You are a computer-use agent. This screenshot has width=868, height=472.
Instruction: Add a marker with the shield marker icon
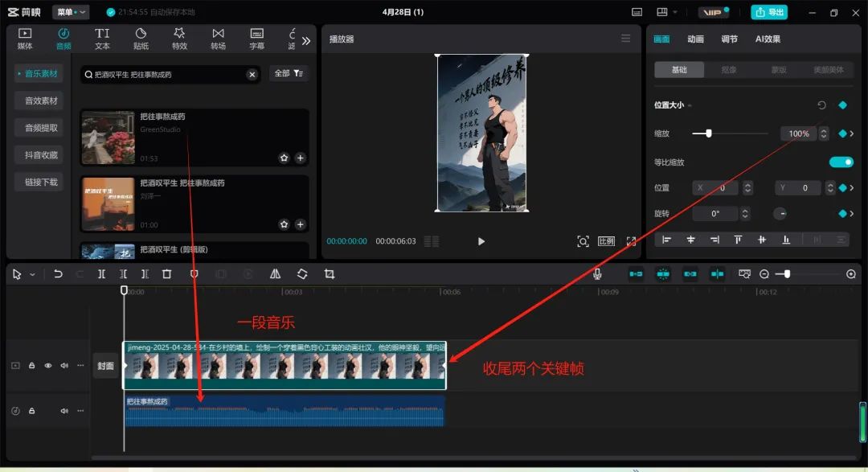coord(194,274)
